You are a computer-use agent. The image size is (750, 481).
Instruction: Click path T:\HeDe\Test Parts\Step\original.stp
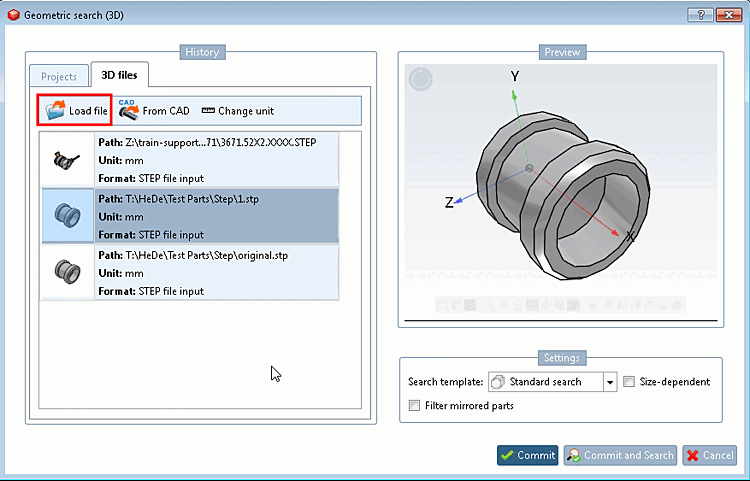click(x=193, y=255)
